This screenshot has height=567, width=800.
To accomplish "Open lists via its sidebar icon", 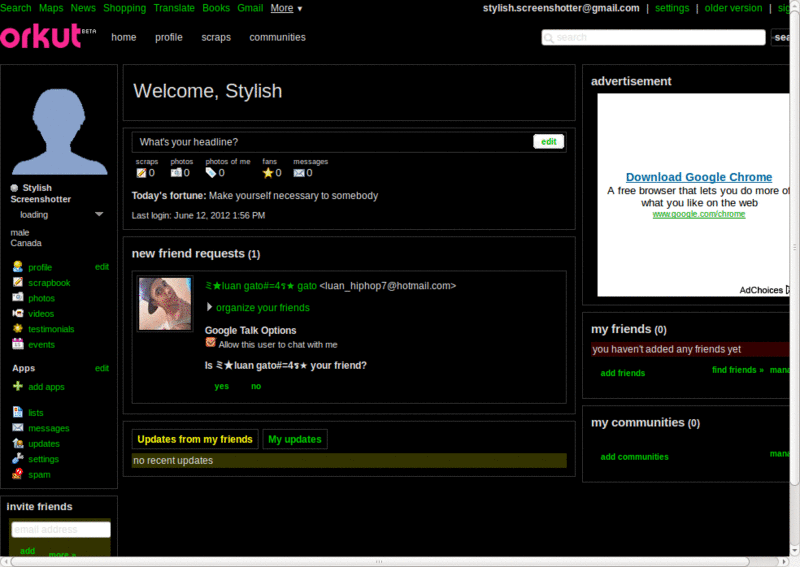I will coord(18,412).
